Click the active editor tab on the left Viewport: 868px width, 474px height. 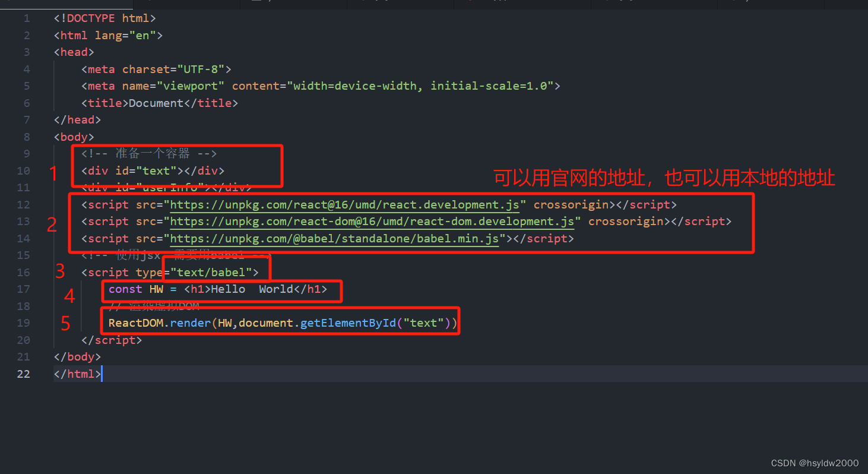[x=65, y=5]
